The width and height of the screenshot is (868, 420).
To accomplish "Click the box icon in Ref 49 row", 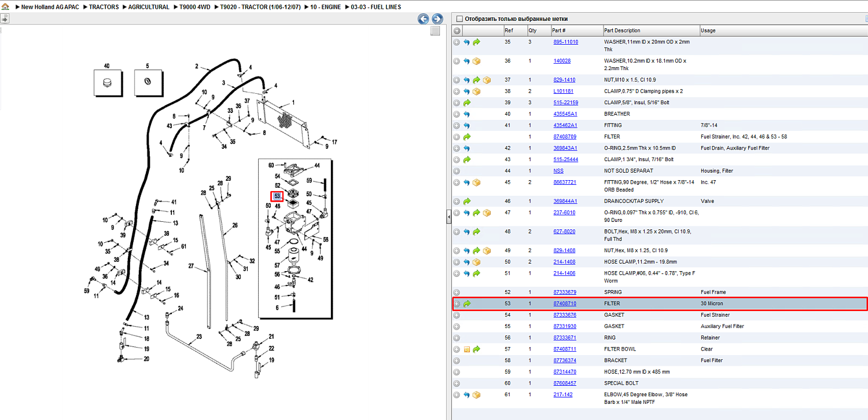I will pos(487,251).
